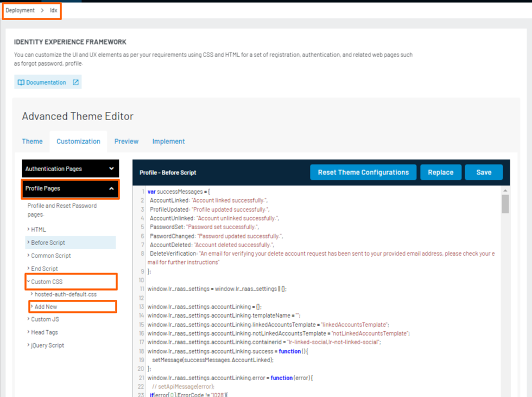Switch to the Preview tab
Image resolution: width=532 pixels, height=397 pixels.
click(x=126, y=141)
